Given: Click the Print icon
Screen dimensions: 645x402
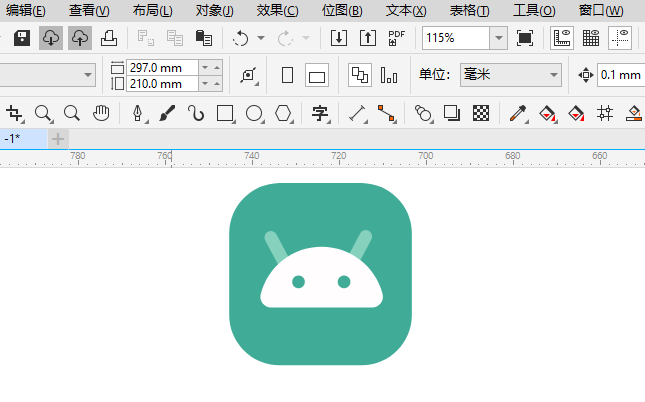Looking at the screenshot, I should (109, 38).
